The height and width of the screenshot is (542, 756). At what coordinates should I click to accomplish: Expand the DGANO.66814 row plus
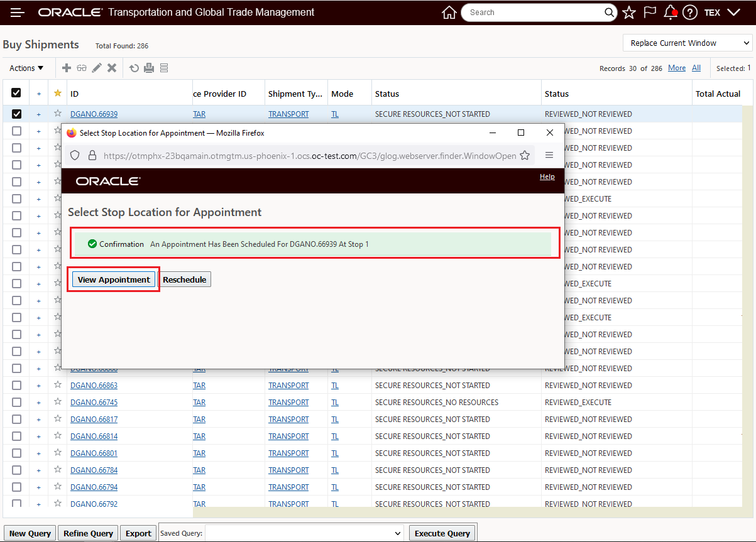(x=38, y=436)
